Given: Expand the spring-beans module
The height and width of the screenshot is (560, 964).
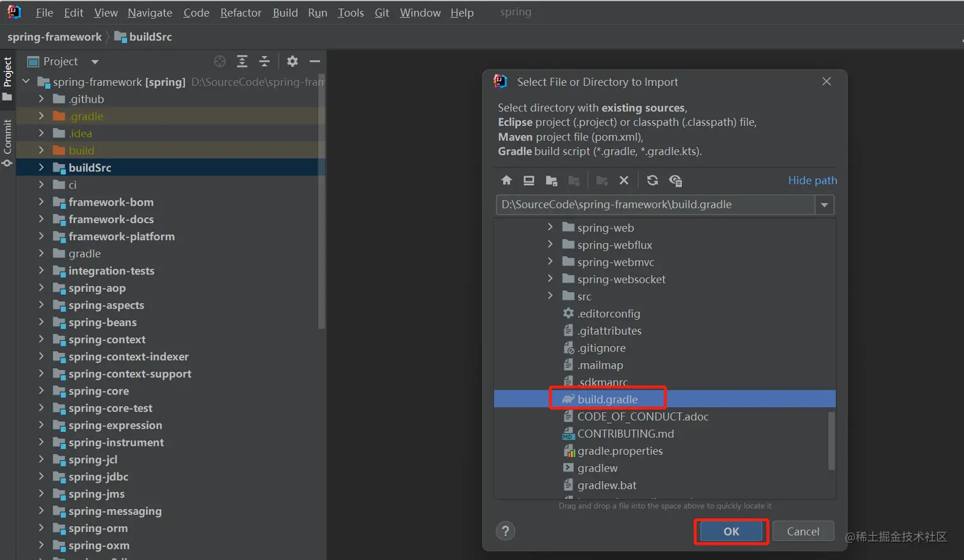Looking at the screenshot, I should click(x=41, y=322).
